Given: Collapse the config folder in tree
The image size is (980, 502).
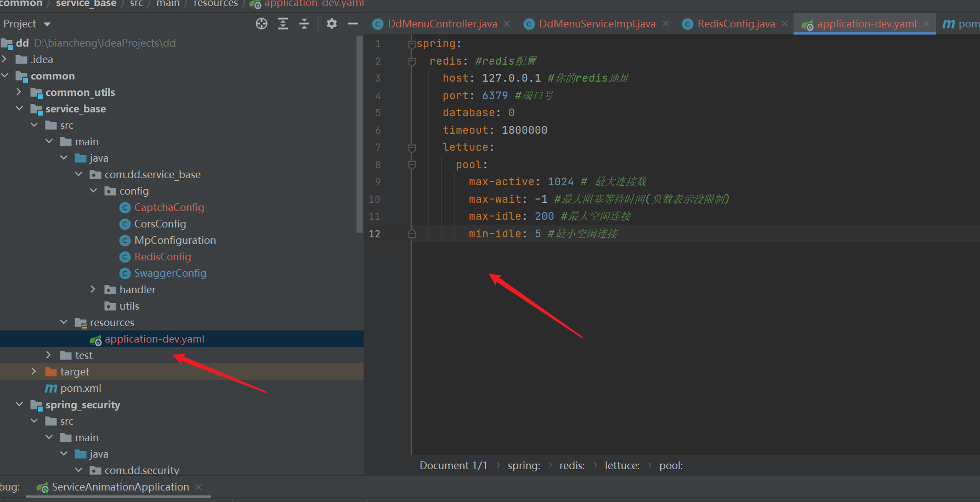Looking at the screenshot, I should click(93, 191).
